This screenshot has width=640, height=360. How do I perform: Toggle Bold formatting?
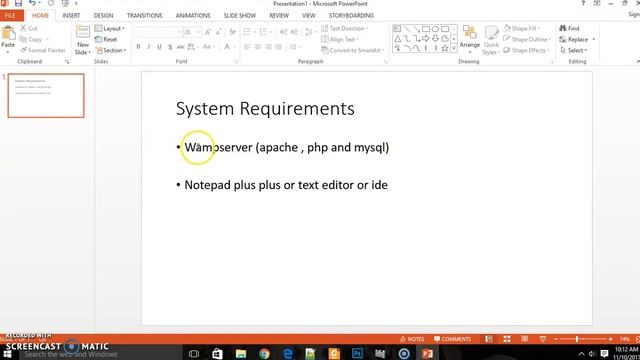pyautogui.click(x=138, y=47)
